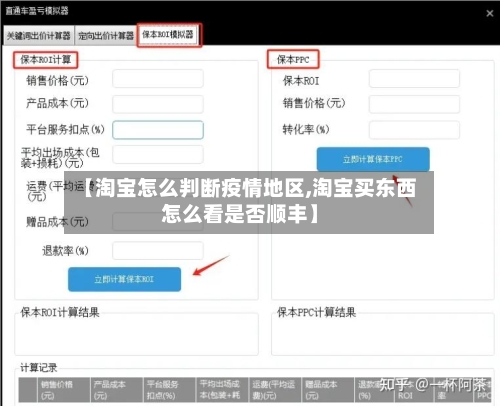
Task: Select the 转化率(%) input field
Action: 414,130
